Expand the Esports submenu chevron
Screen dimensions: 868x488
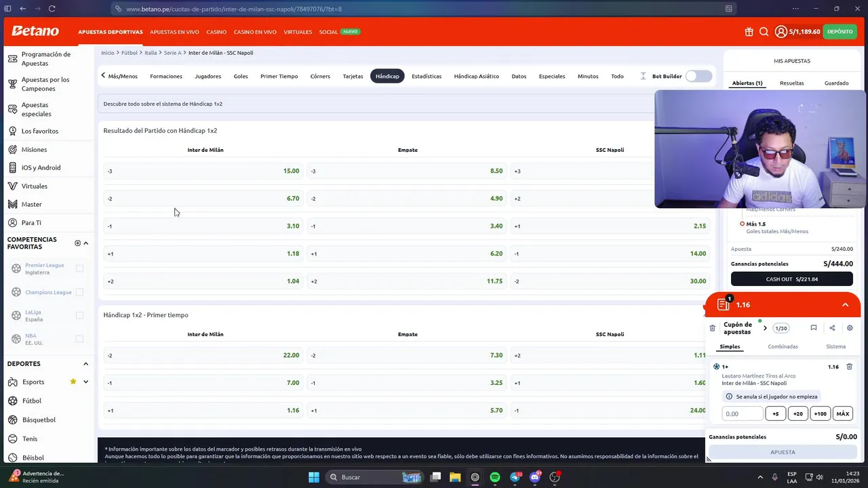(x=85, y=382)
